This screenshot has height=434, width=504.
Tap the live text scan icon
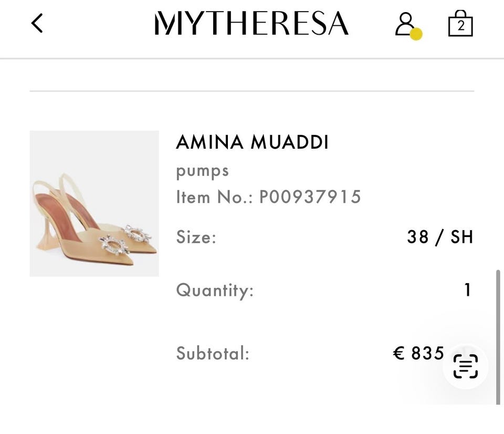pyautogui.click(x=465, y=366)
